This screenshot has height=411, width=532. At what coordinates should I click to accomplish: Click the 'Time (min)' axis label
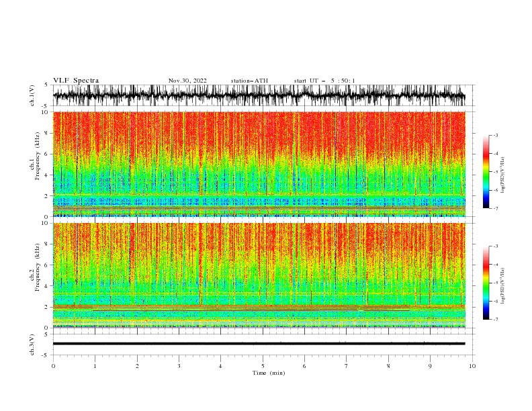(x=269, y=373)
